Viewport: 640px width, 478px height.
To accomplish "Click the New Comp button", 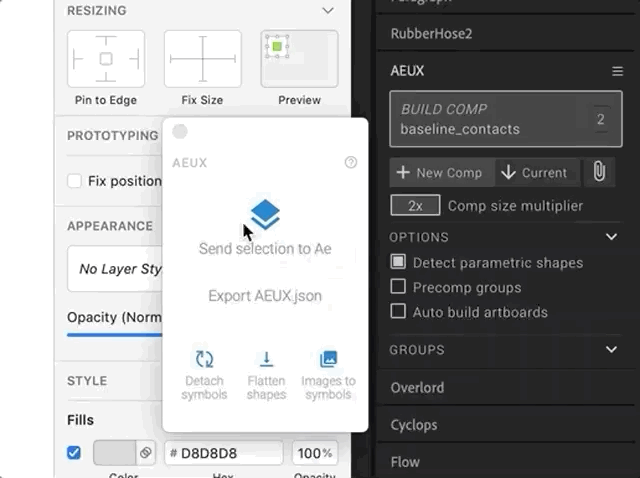I will 440,172.
